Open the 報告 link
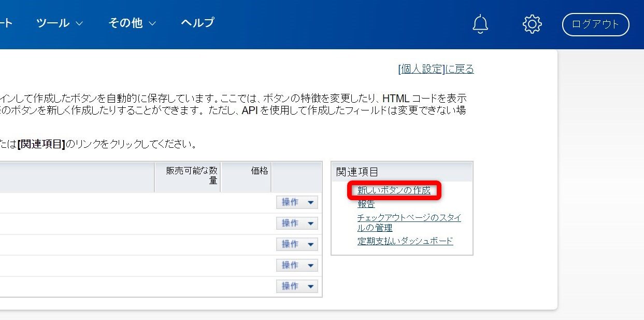The width and height of the screenshot is (644, 320). click(x=366, y=204)
